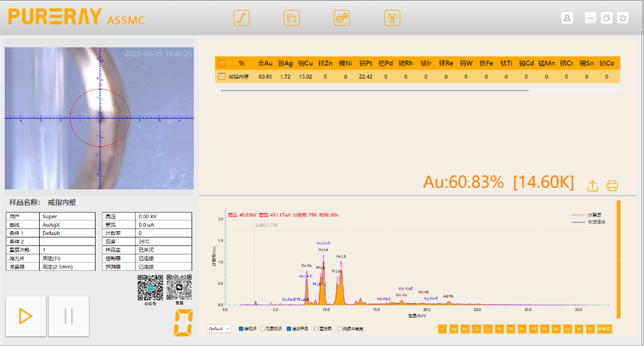Pause the measurement
The height and width of the screenshot is (346, 644).
69,316
